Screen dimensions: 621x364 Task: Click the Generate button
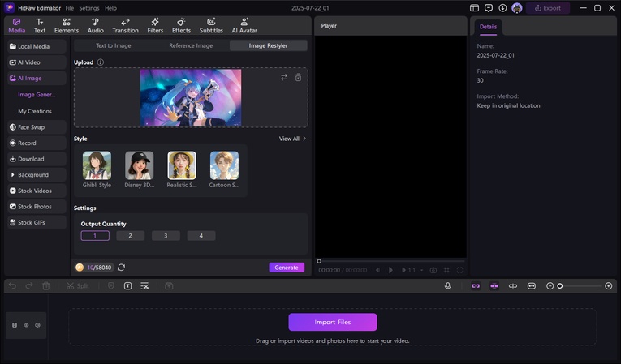(287, 268)
